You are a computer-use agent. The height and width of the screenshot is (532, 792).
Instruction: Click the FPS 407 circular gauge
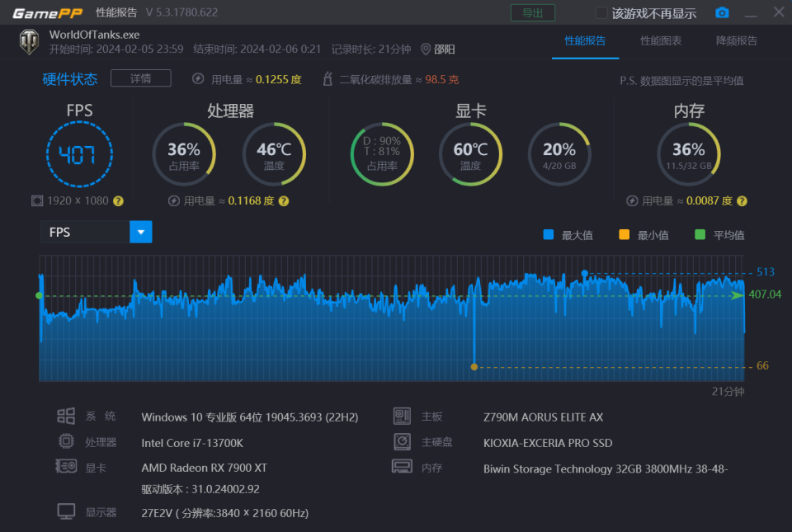79,154
